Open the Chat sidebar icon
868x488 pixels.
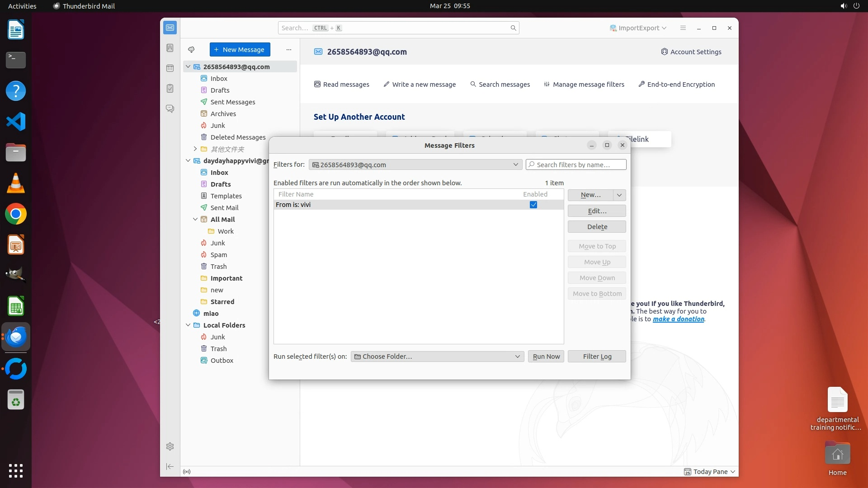click(x=170, y=109)
